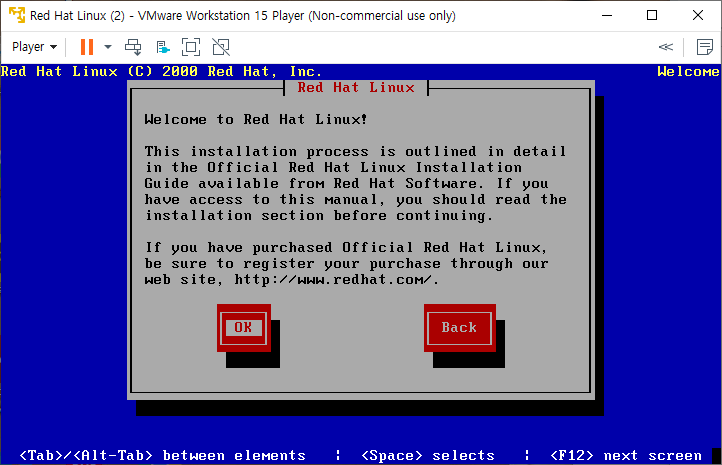722x465 pixels.
Task: Pause the virtual machine
Action: point(87,47)
